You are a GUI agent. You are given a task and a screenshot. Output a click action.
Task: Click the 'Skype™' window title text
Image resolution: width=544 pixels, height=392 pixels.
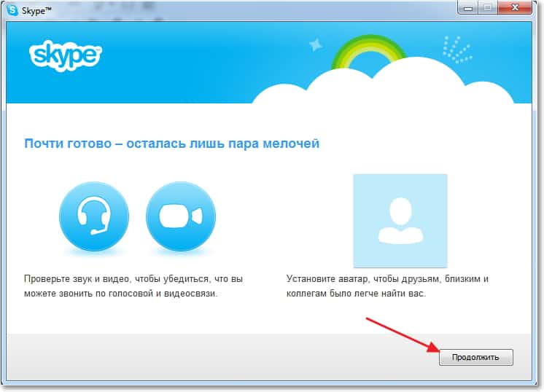(x=36, y=10)
